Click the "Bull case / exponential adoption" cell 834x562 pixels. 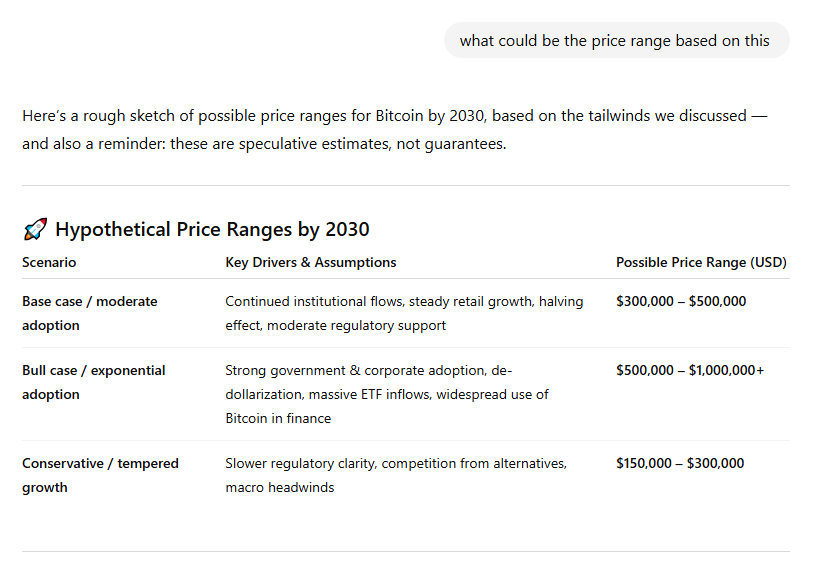coord(94,382)
